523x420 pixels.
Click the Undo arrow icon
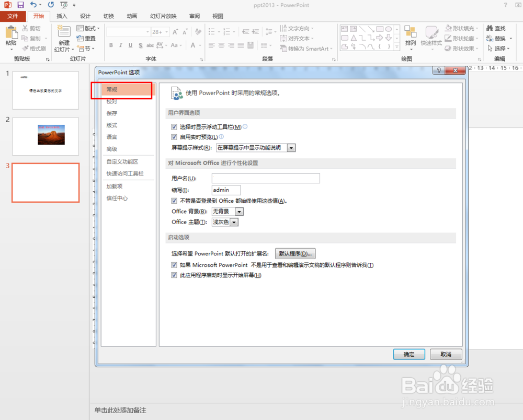point(33,5)
